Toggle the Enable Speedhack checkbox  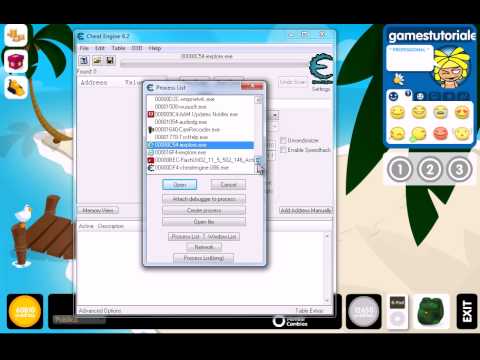[283, 150]
